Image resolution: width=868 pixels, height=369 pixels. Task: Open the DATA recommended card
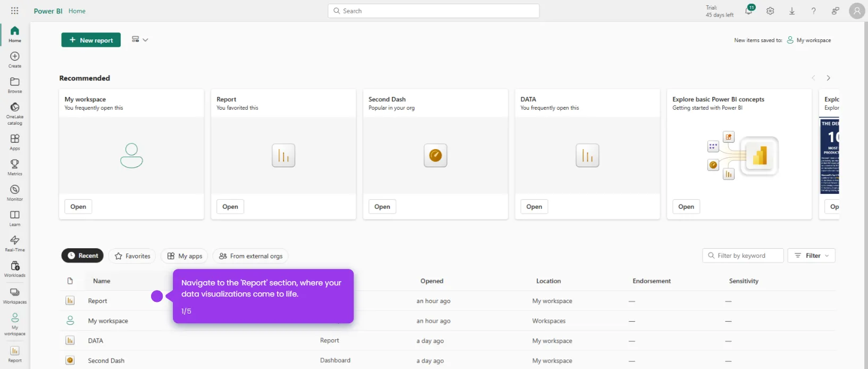pyautogui.click(x=535, y=207)
